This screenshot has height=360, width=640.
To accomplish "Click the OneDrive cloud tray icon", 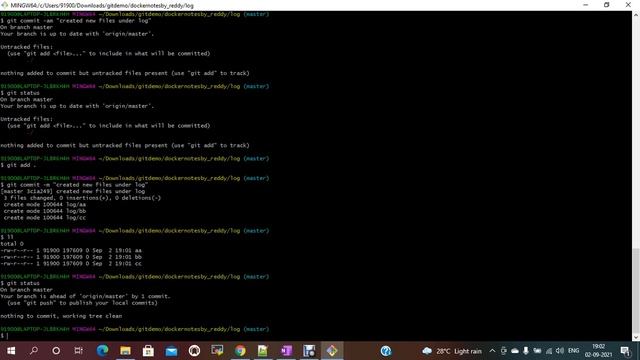I will pos(515,351).
